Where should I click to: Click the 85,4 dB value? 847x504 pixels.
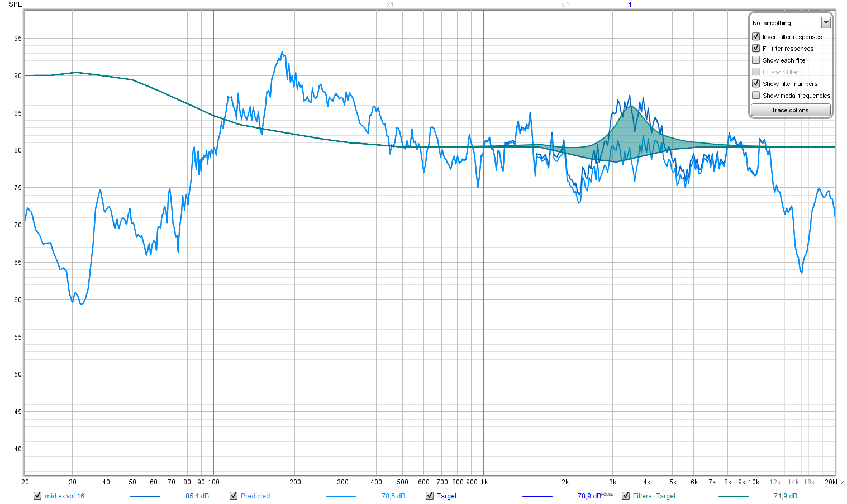(x=197, y=496)
